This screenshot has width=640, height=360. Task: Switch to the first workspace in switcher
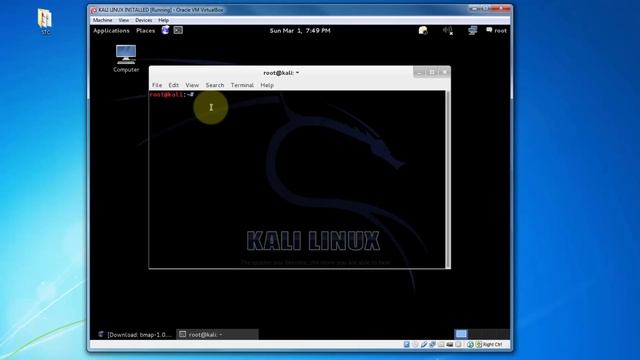click(461, 334)
